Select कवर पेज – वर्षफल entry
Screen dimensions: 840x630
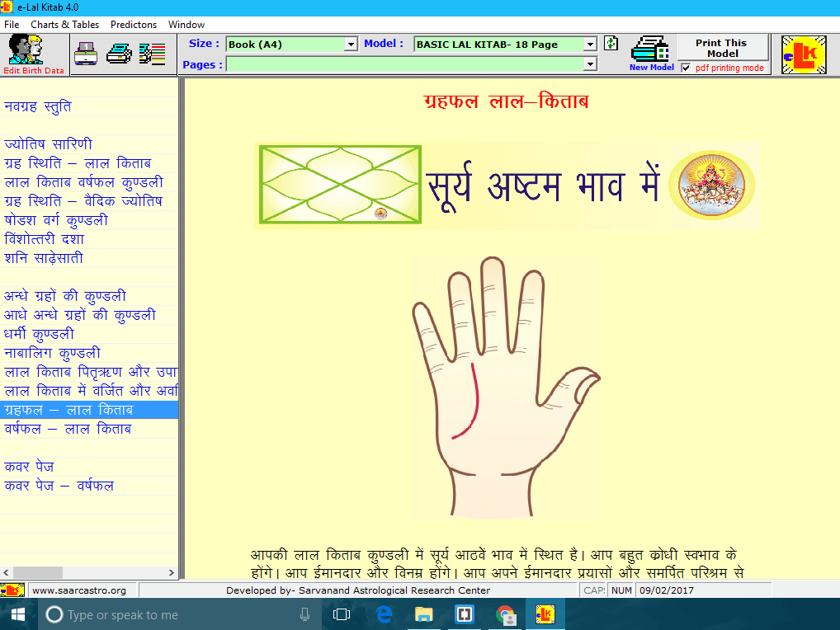tap(59, 486)
